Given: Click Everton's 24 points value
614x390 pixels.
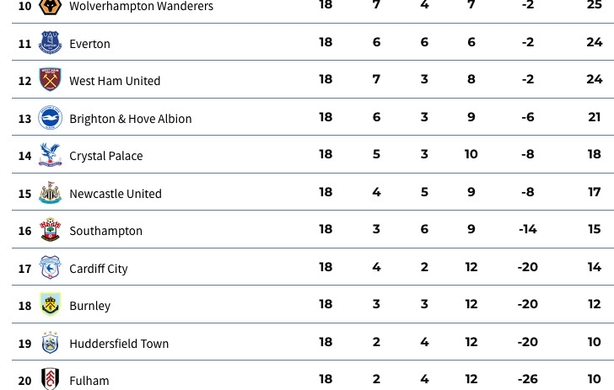Looking at the screenshot, I should (x=594, y=42).
